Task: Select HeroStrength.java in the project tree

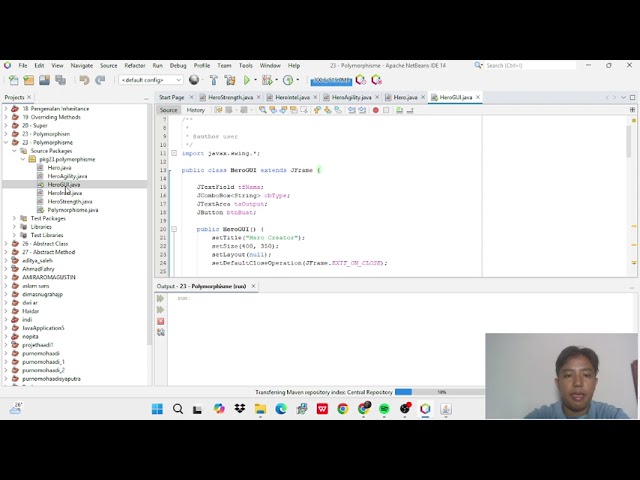Action: tap(70, 202)
